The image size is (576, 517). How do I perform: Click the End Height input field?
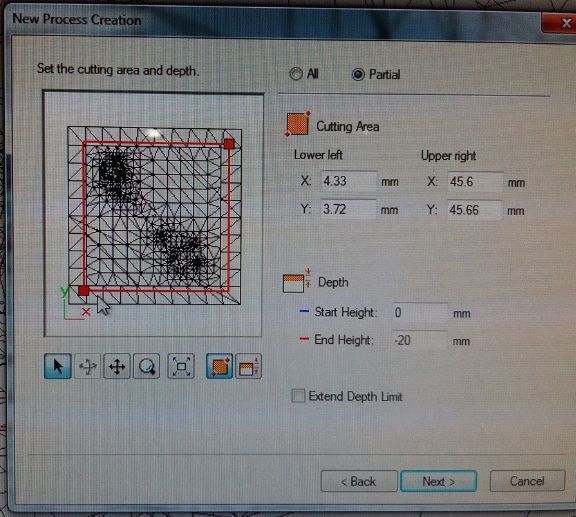coord(420,340)
